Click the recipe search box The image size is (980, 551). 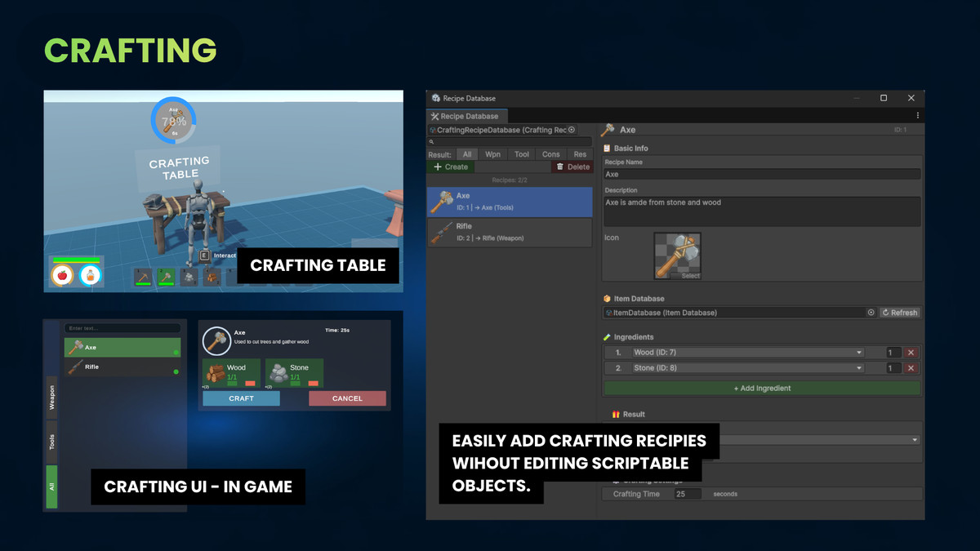click(510, 141)
